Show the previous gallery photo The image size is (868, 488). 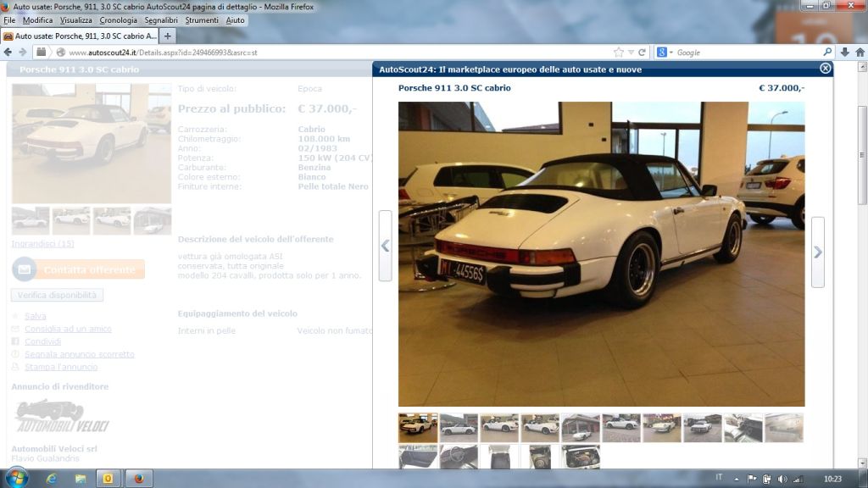pyautogui.click(x=386, y=246)
